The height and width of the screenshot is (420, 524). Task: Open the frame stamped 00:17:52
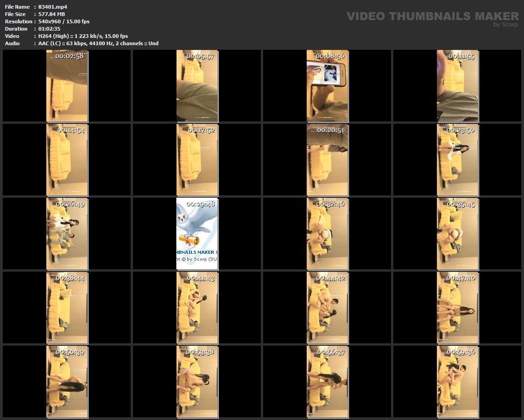tap(197, 160)
